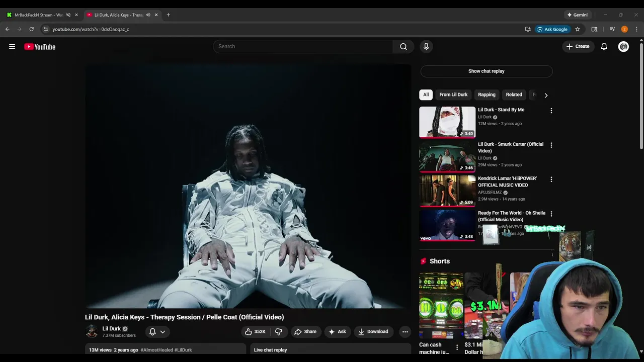Viewport: 644px width, 362px height.
Task: Open options for Oh Sheila video
Action: (551, 214)
